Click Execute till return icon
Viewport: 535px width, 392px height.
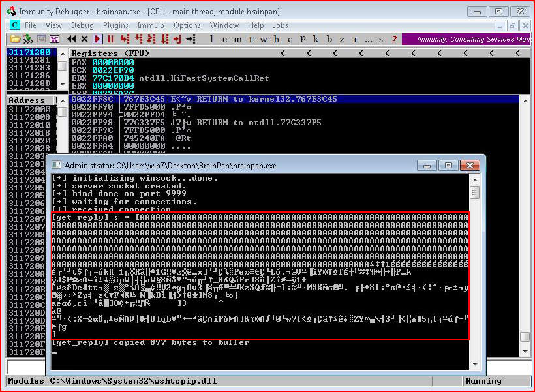click(177, 39)
